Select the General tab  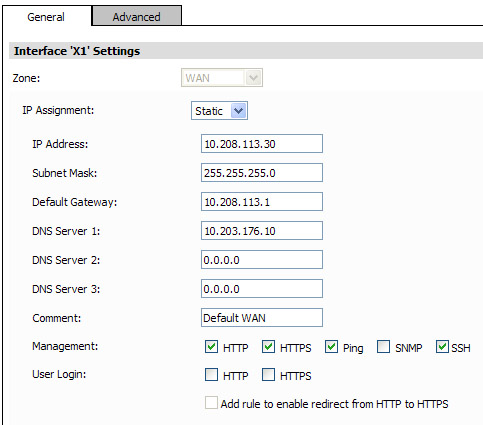click(46, 16)
